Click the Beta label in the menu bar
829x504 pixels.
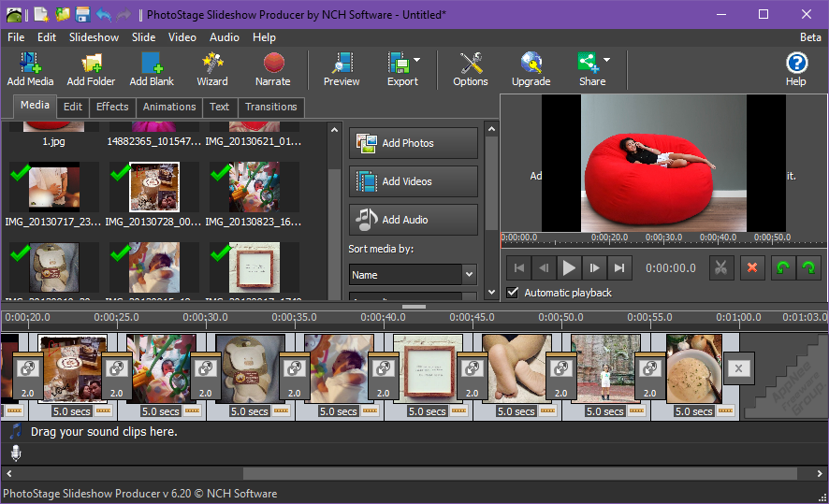[810, 37]
